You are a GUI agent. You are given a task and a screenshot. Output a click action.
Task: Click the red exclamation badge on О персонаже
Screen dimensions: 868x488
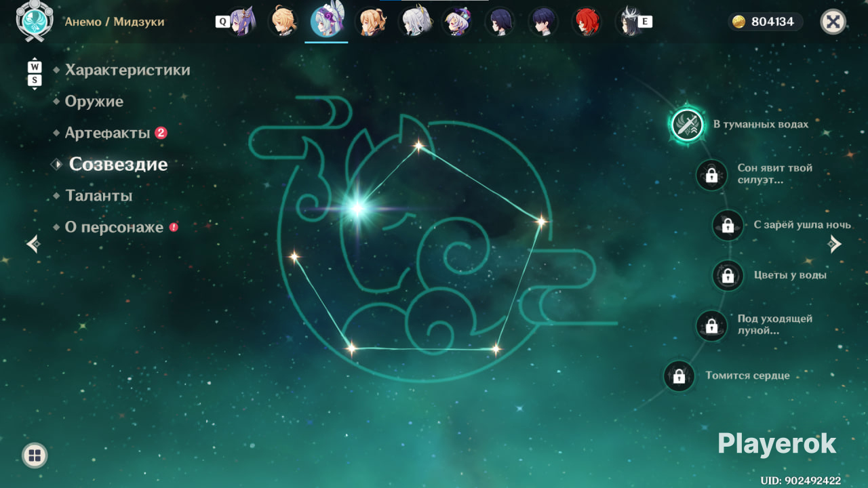174,227
